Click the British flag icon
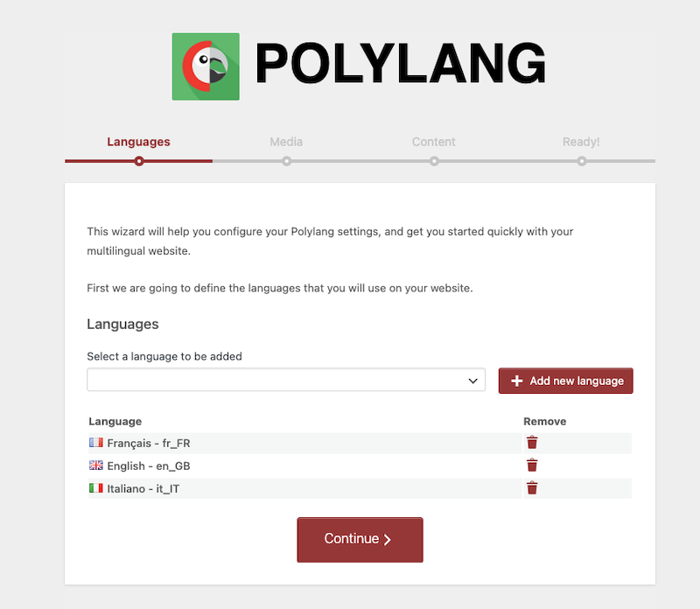Viewport: 700px width, 609px height. coord(96,466)
